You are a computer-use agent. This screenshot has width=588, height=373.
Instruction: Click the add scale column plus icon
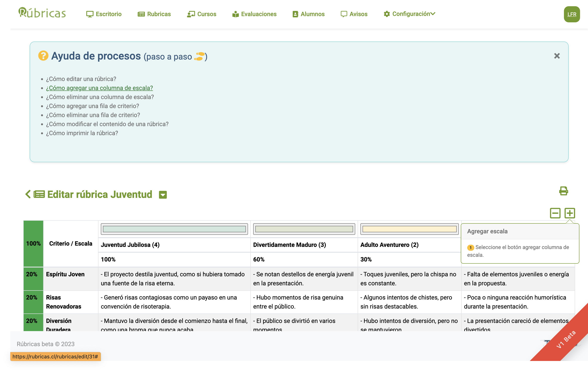[570, 213]
